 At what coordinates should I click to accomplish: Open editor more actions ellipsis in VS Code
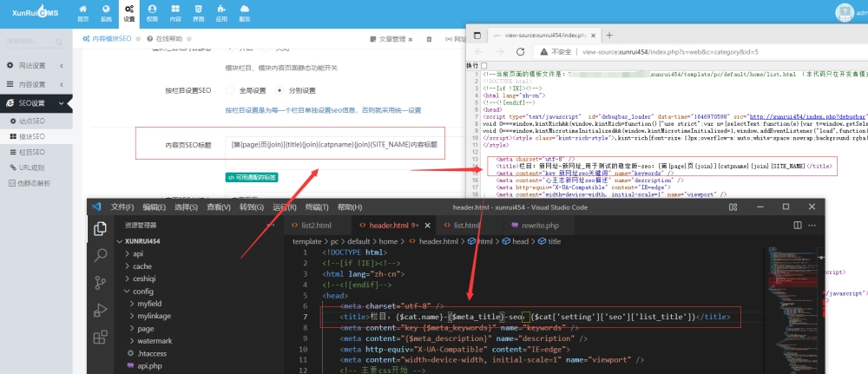[x=812, y=225]
